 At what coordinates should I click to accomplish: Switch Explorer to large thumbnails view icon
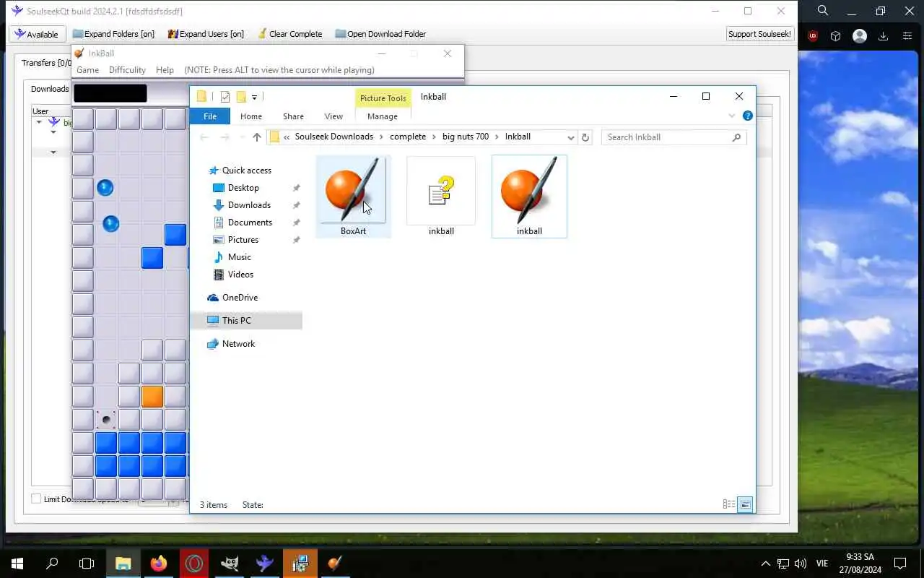click(x=746, y=504)
